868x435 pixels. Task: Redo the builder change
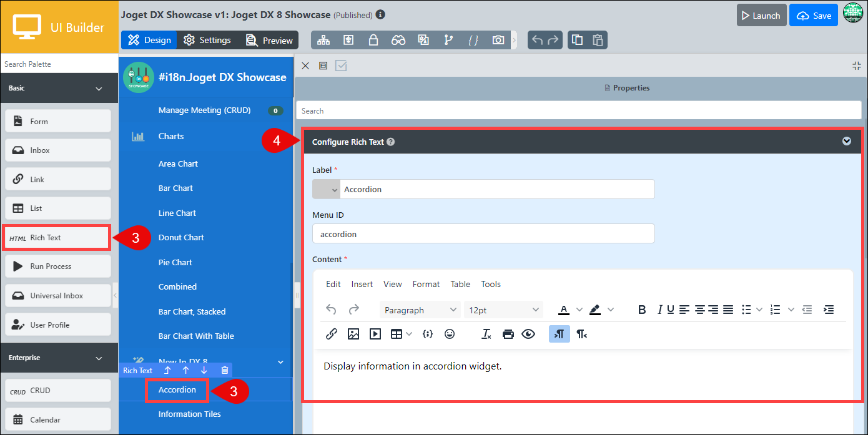tap(553, 40)
